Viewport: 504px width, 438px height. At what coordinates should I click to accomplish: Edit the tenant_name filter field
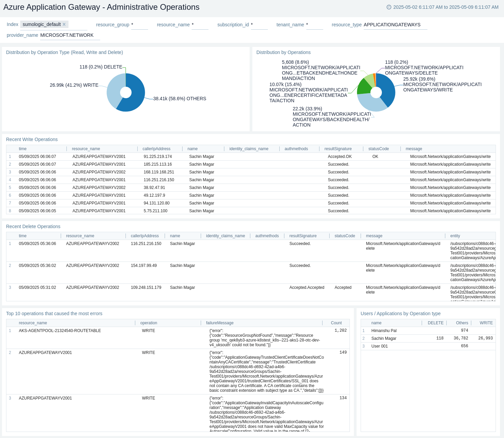pos(314,25)
